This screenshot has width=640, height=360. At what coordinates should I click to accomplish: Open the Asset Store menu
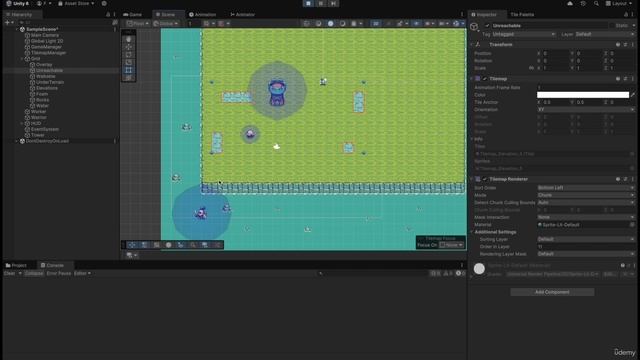tap(76, 3)
